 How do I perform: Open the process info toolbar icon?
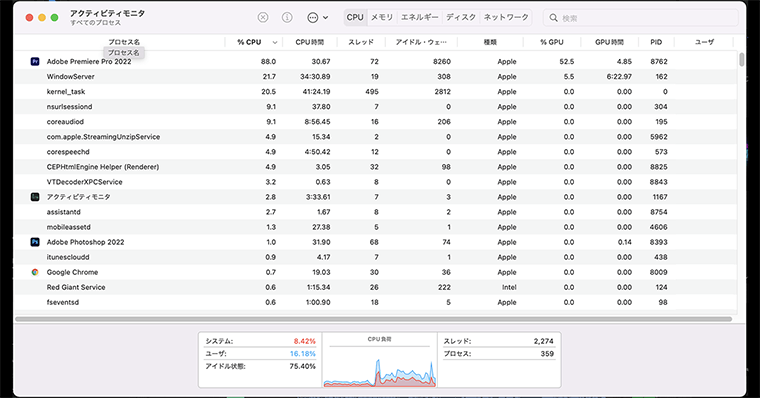287,17
